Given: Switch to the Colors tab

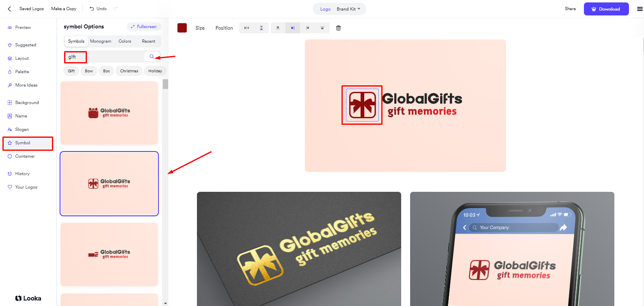Looking at the screenshot, I should 125,41.
